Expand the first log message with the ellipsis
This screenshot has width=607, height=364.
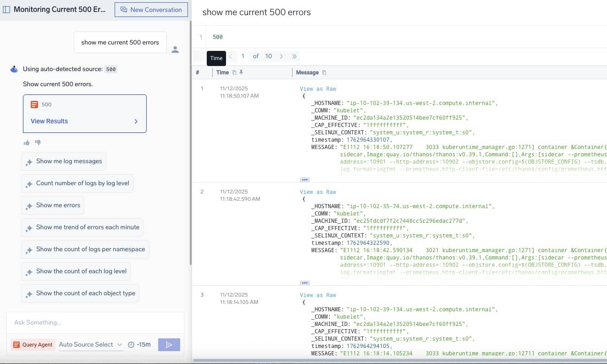coord(306,179)
